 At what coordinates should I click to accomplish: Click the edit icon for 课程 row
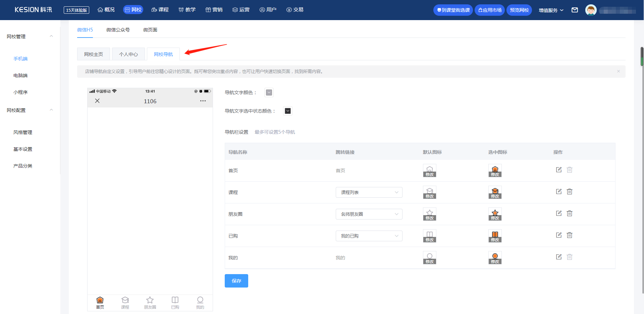pos(558,192)
